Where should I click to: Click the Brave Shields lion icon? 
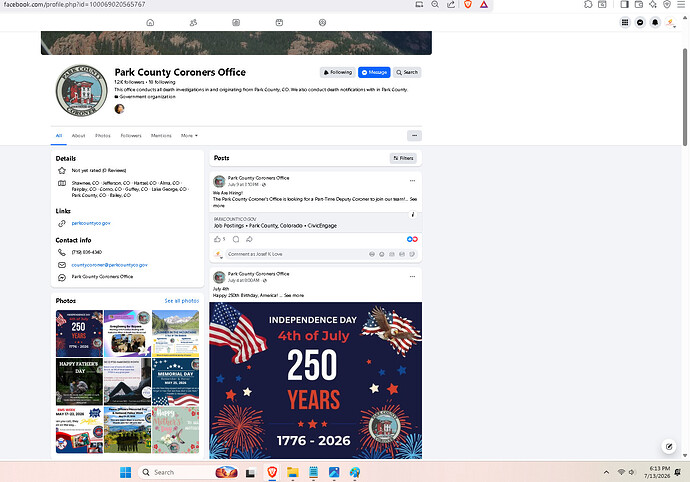(x=468, y=4)
